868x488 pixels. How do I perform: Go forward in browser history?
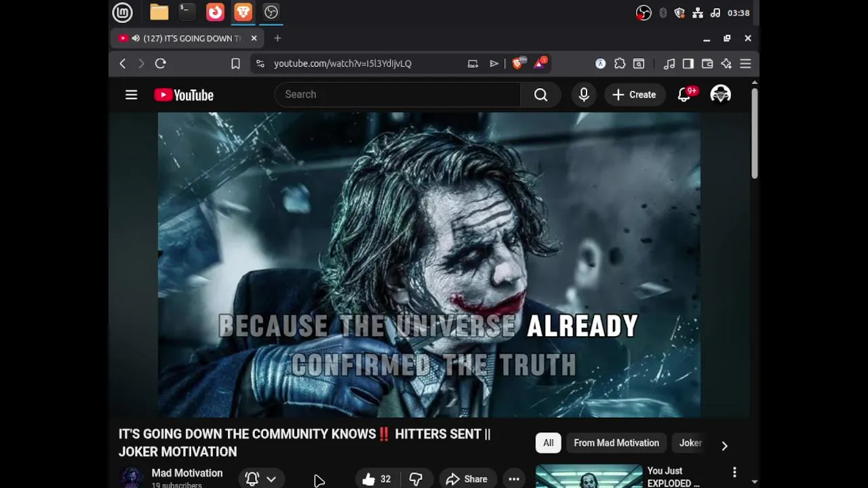pyautogui.click(x=141, y=64)
